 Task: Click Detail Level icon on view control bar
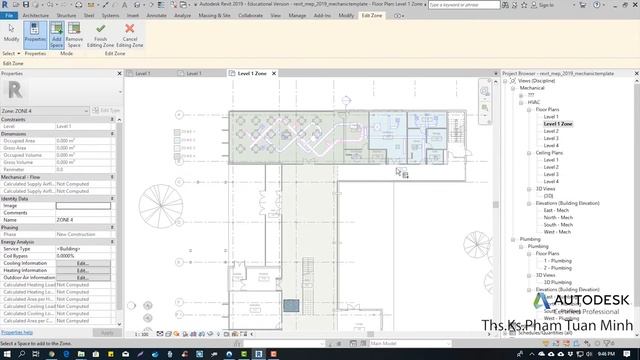(160, 334)
